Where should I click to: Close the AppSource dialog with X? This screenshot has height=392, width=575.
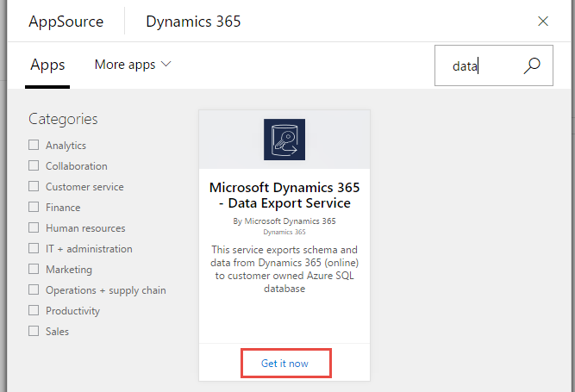[543, 22]
